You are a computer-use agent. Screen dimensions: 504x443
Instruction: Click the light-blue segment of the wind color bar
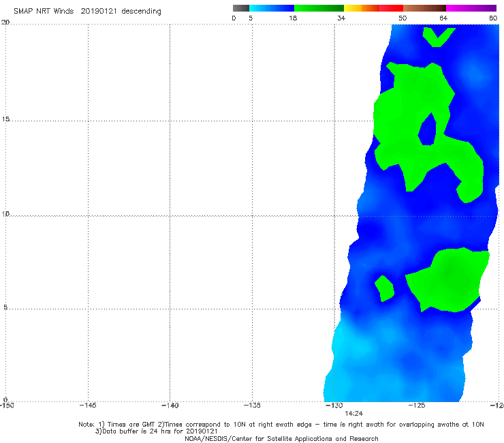pos(272,8)
